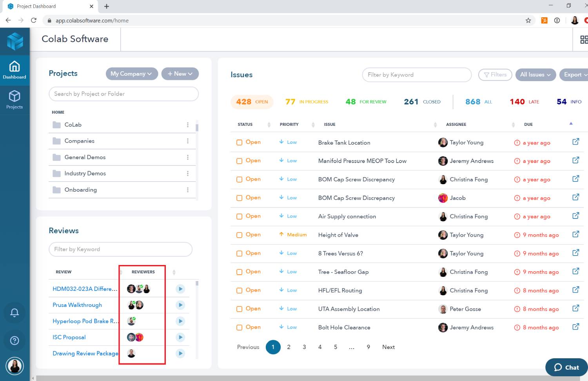The height and width of the screenshot is (381, 588).
Task: Open the Projects cube icon in sidebar
Action: [15, 100]
